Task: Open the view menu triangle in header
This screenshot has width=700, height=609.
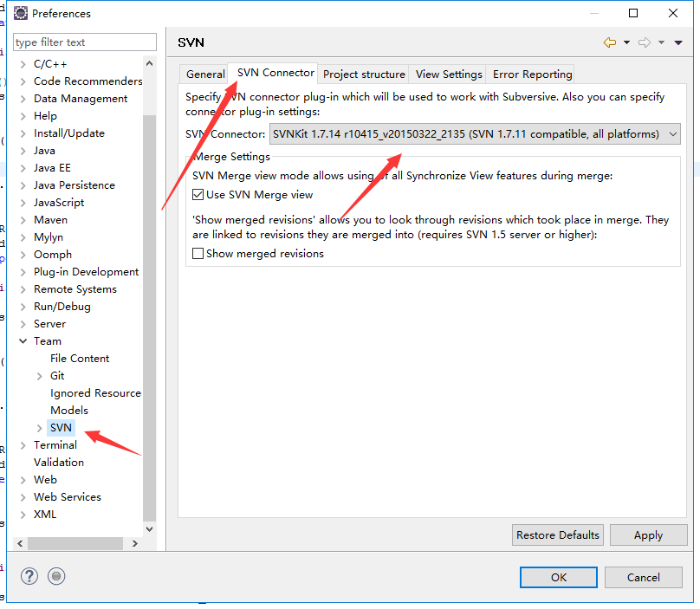Action: point(678,42)
